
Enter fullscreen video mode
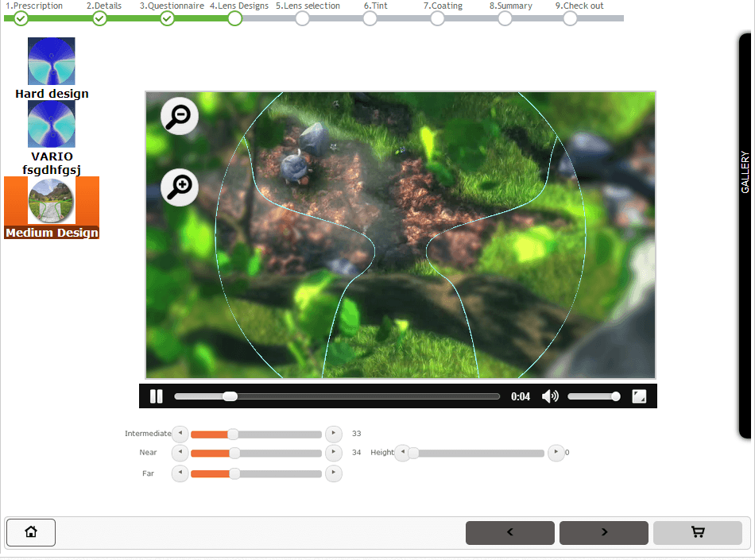click(x=639, y=396)
